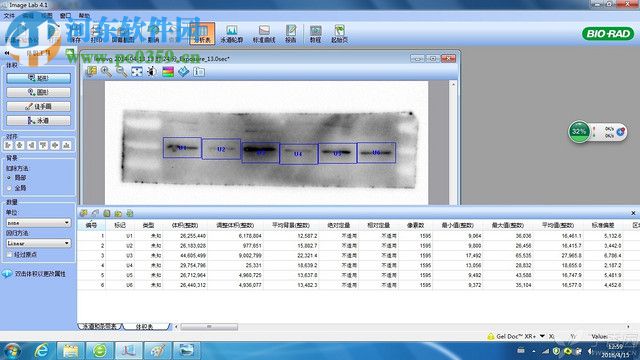The height and width of the screenshot is (360, 640).
Task: Open the 窗口 Window menu
Action: tap(65, 16)
